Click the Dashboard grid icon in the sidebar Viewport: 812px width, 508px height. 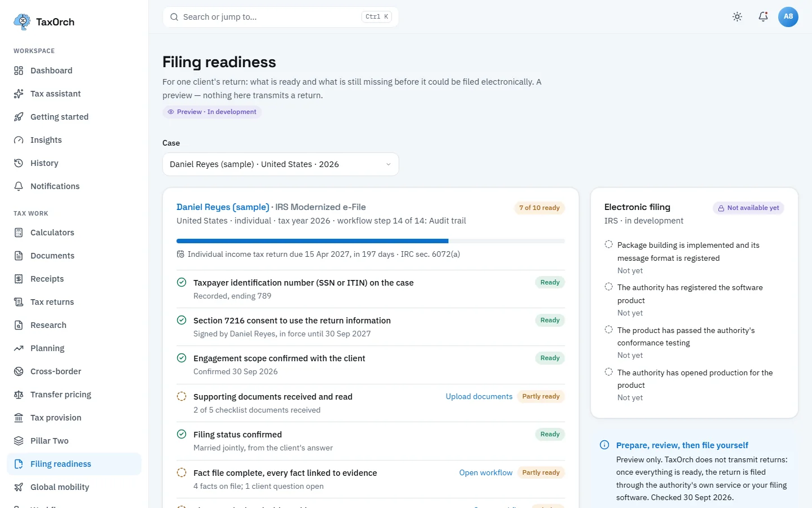click(x=19, y=71)
